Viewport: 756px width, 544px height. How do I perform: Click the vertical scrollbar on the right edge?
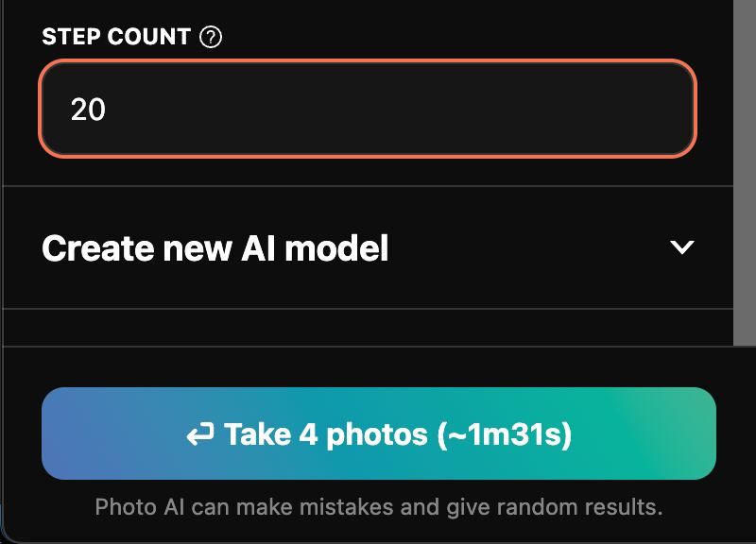[x=745, y=172]
